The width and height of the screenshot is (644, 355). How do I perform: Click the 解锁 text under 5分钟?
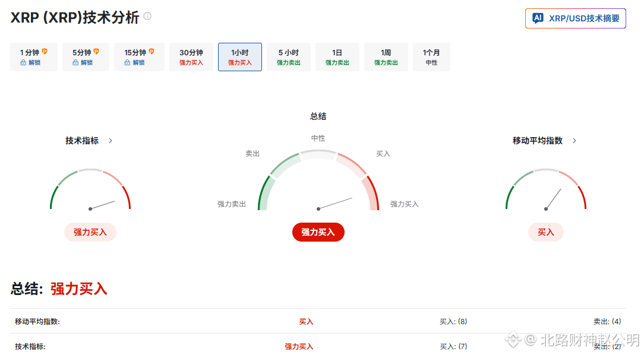(x=87, y=63)
